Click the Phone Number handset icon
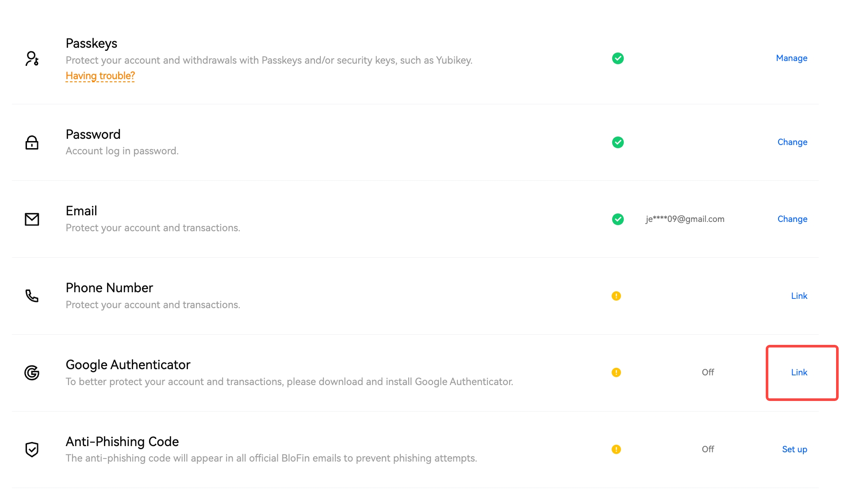 pos(32,296)
